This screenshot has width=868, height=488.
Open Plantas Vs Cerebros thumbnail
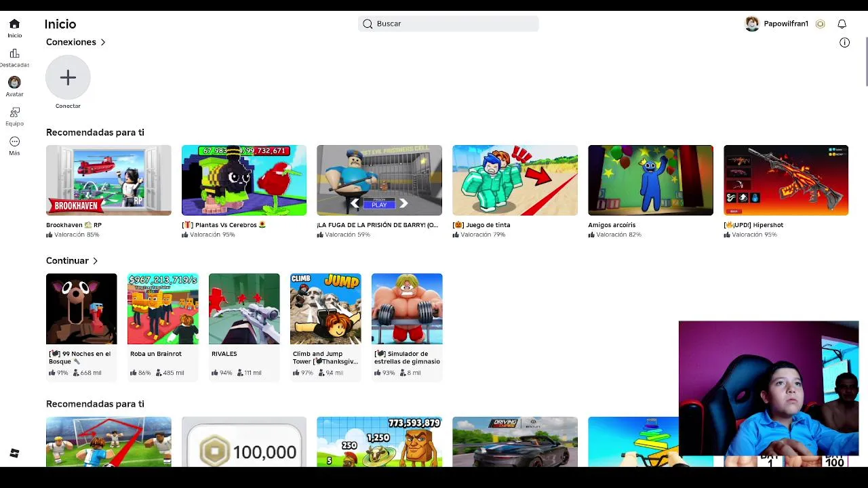pyautogui.click(x=244, y=180)
